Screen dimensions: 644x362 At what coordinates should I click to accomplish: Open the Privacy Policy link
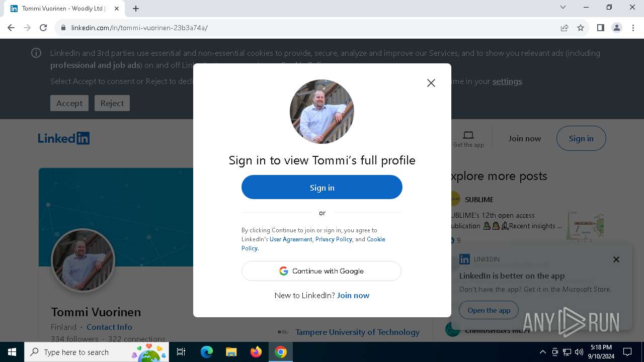pyautogui.click(x=334, y=239)
